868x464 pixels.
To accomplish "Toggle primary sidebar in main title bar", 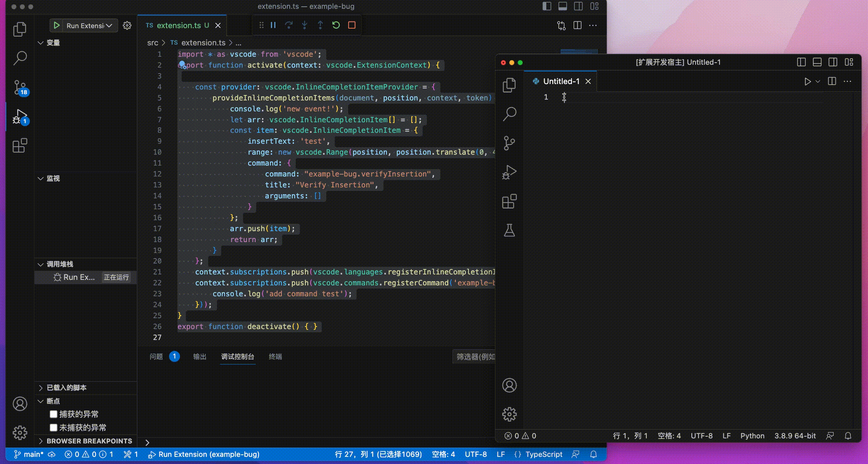I will point(547,6).
